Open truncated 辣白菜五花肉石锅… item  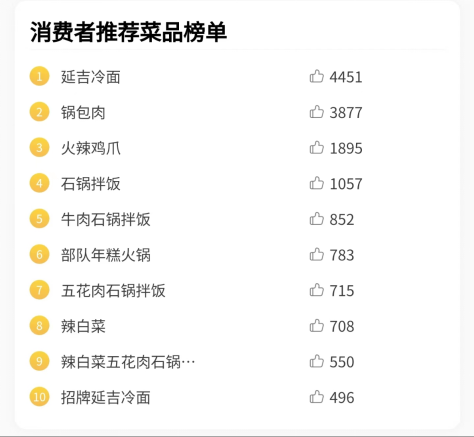point(128,362)
